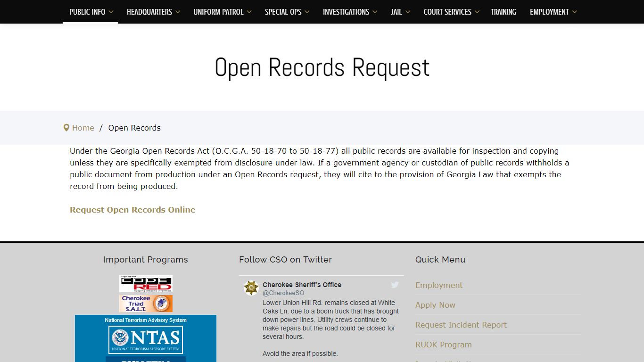Go to the Training page
The image size is (644, 362).
504,12
